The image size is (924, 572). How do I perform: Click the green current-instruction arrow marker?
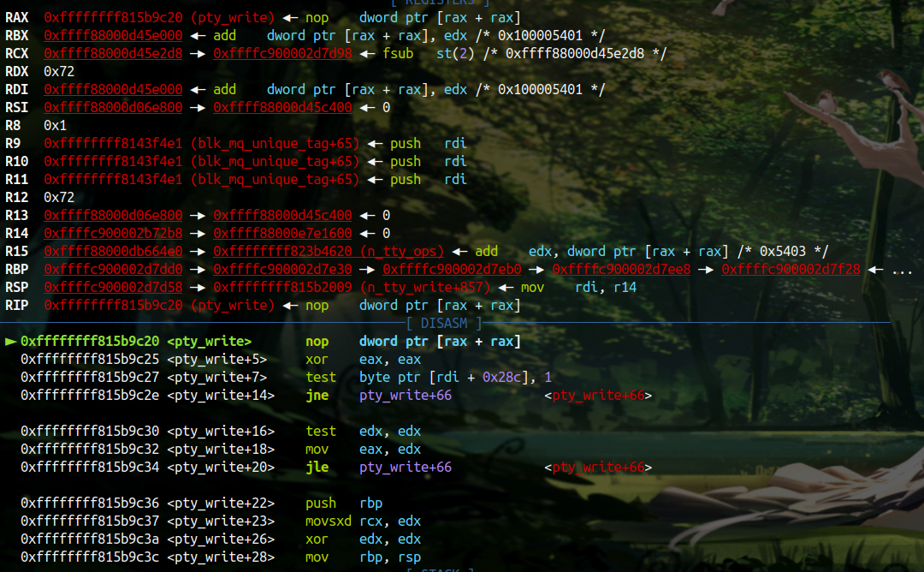click(x=10, y=342)
